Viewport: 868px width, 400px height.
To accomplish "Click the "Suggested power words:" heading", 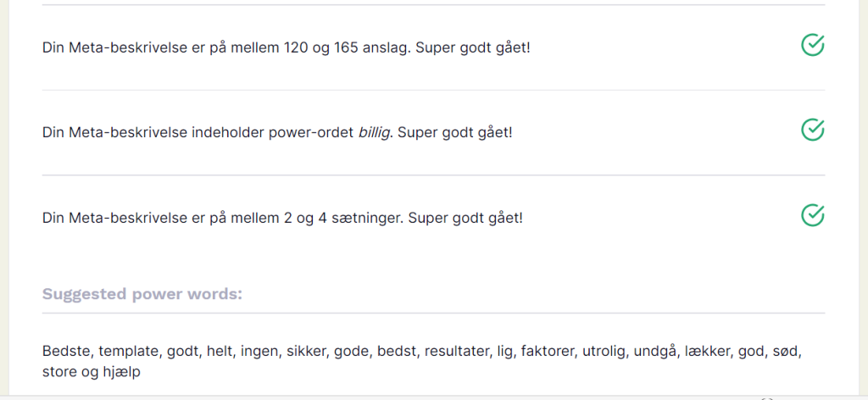I will click(142, 295).
